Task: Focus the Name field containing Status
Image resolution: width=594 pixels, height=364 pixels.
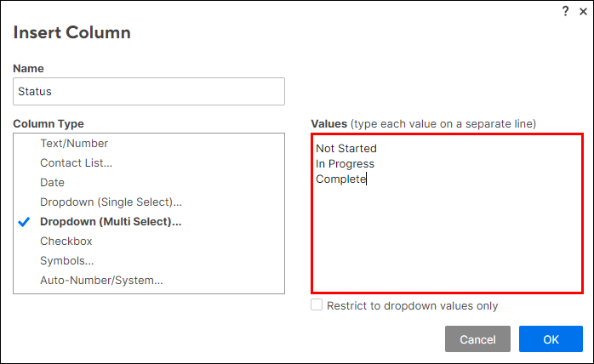Action: tap(149, 92)
